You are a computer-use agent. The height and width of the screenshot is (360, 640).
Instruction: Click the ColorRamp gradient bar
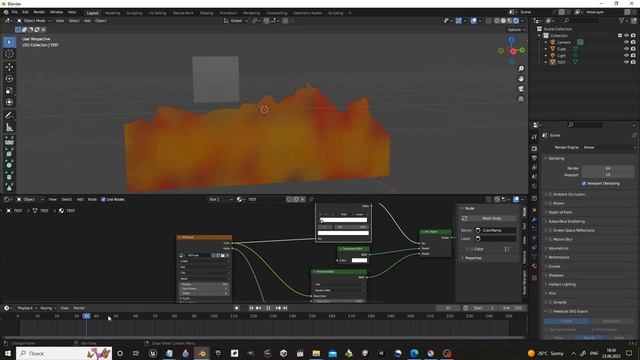point(343,220)
